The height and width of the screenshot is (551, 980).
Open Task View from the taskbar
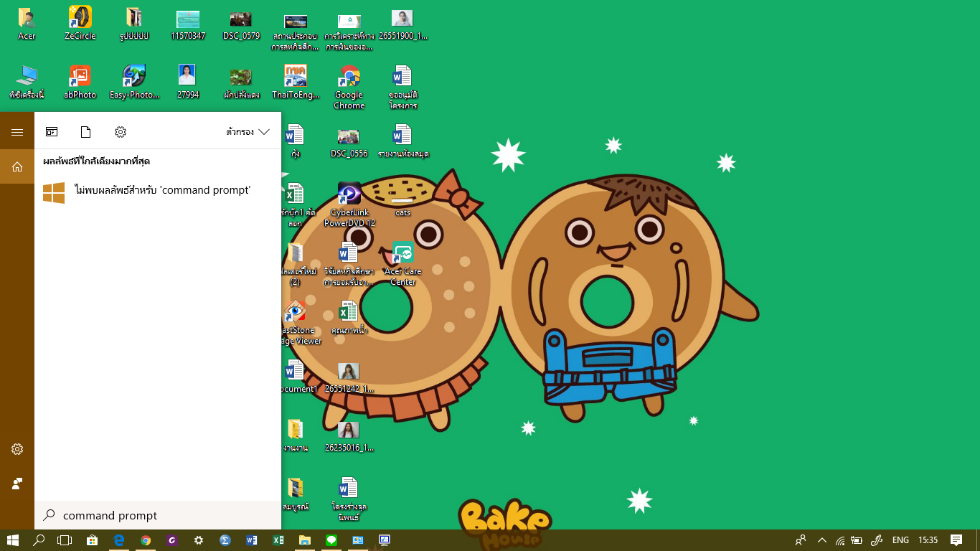(65, 540)
